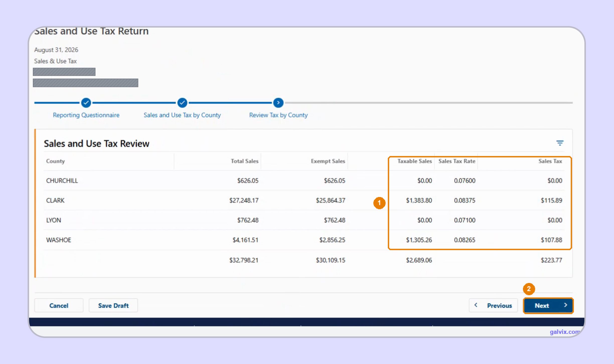Click Washoe total sales $4,161.51
This screenshot has width=614, height=364.
pos(245,240)
